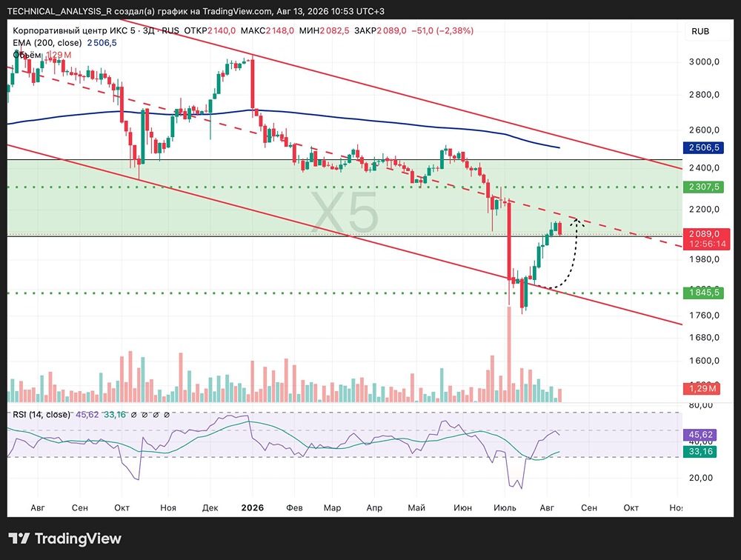This screenshot has height=560, width=741.
Task: Click the Апр label on time axis
Action: [374, 508]
